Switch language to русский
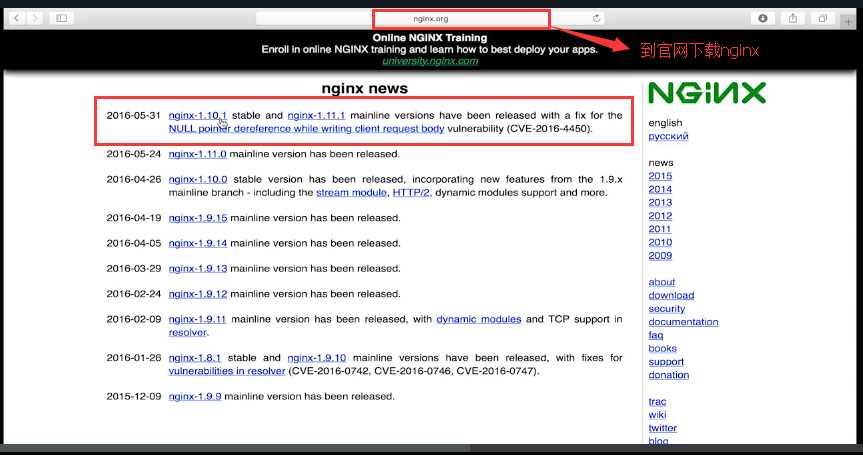Screen dimensions: 863x455 pos(668,136)
